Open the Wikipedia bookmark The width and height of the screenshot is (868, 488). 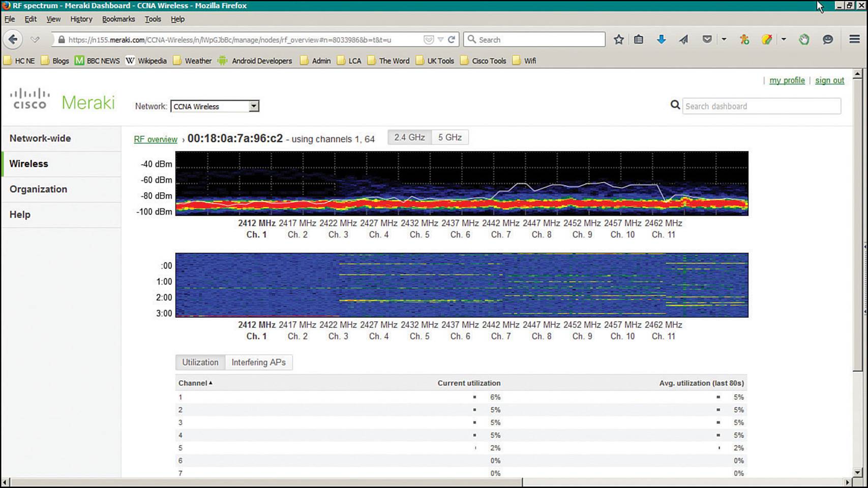146,60
